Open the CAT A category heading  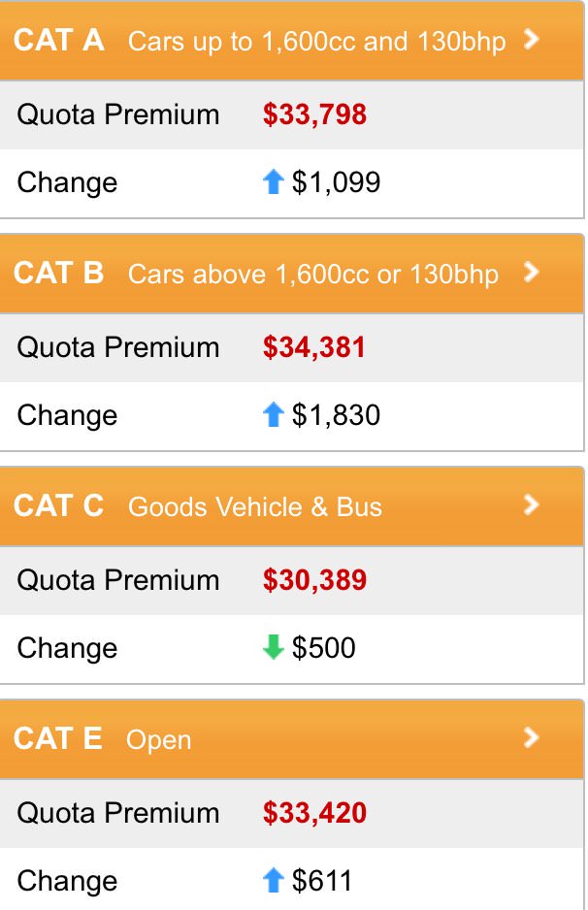pyautogui.click(x=59, y=41)
